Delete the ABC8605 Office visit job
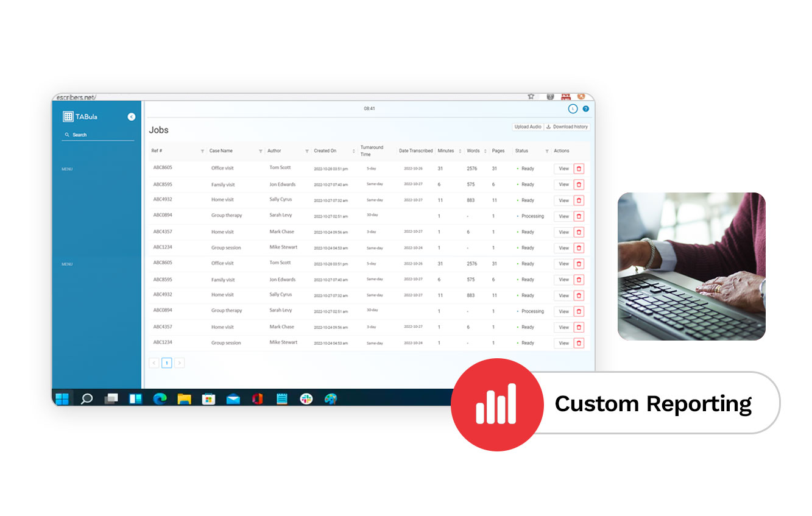The image size is (812, 516). click(x=579, y=169)
